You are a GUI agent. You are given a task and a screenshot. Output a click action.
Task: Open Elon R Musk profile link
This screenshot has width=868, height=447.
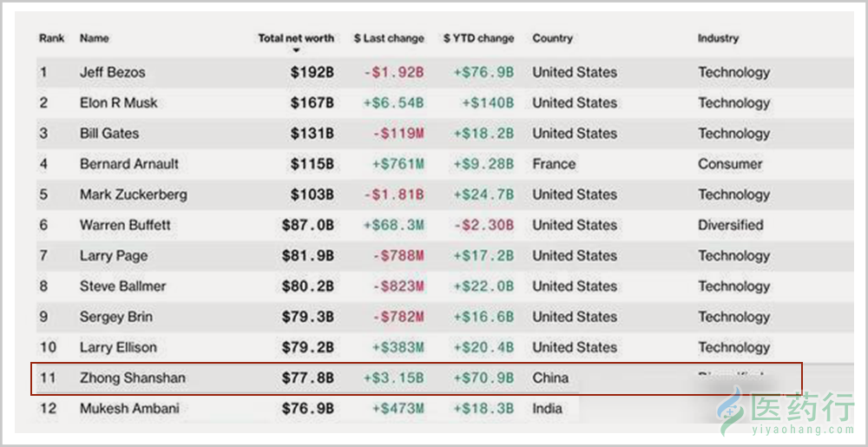coord(118,103)
